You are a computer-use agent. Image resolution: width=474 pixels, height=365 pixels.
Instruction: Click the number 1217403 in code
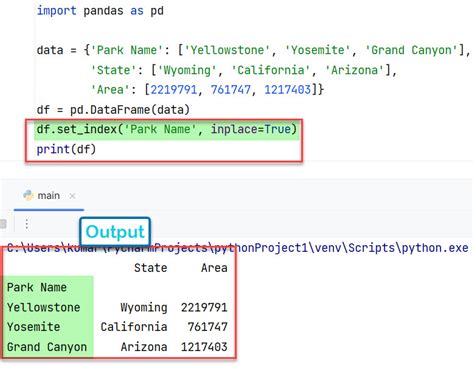pyautogui.click(x=287, y=90)
